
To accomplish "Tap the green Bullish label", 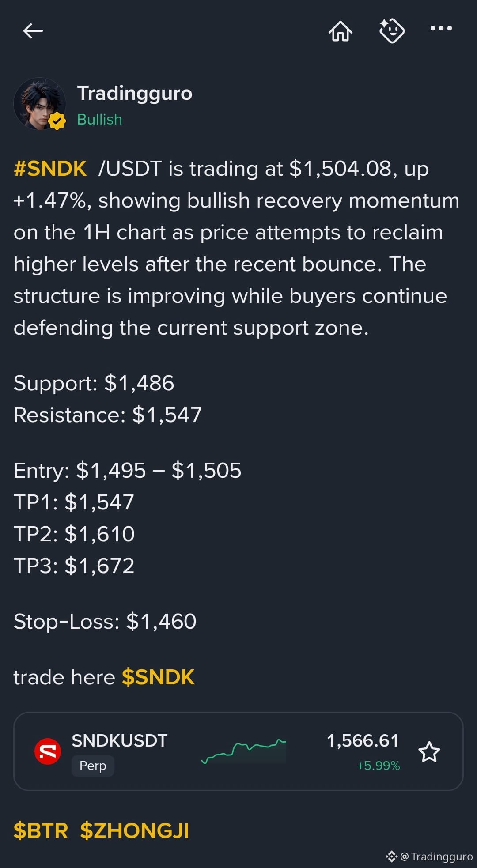I will [99, 119].
